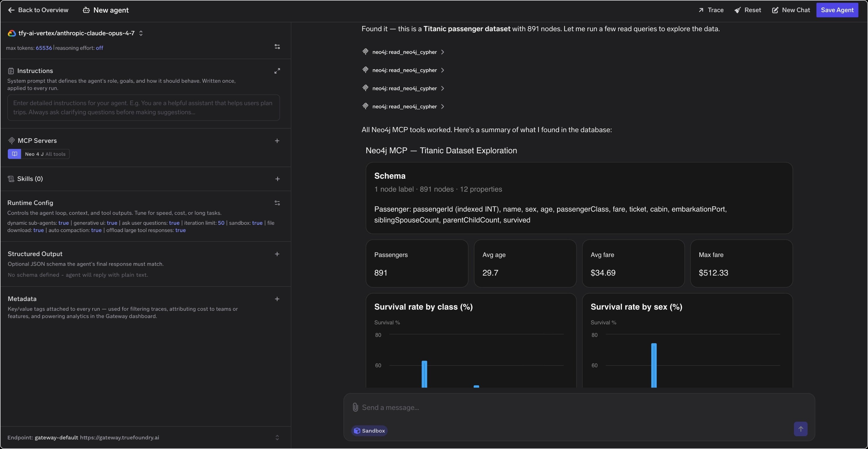This screenshot has width=868, height=449.
Task: Click the Survival rate by class (%) title
Action: (x=423, y=307)
